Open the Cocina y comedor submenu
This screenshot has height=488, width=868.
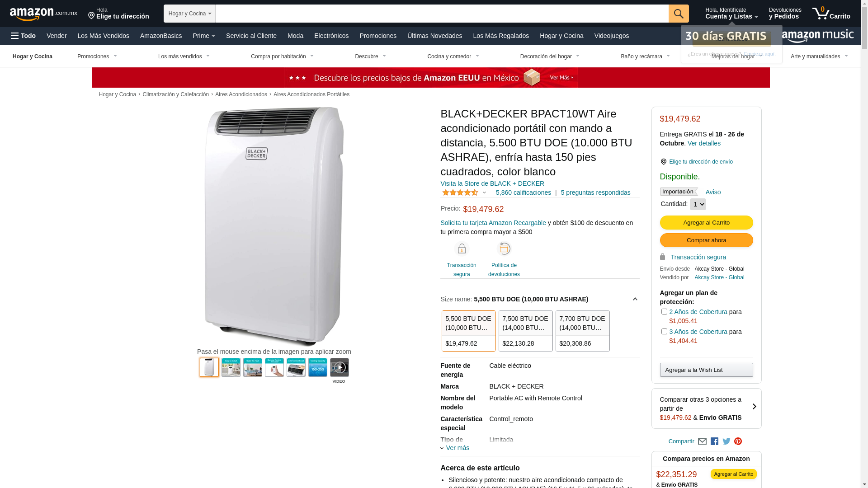[x=453, y=56]
